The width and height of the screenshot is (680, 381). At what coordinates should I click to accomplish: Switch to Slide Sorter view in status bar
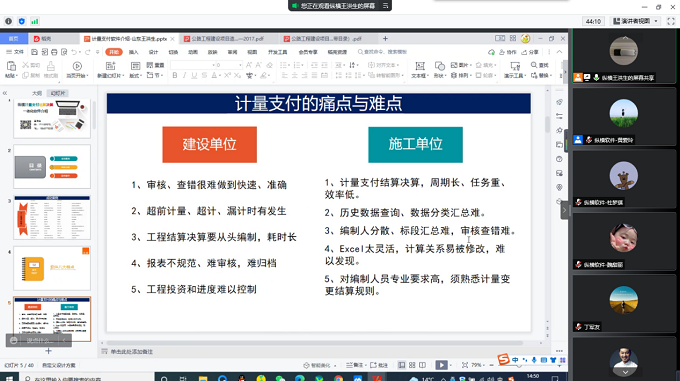click(x=412, y=365)
